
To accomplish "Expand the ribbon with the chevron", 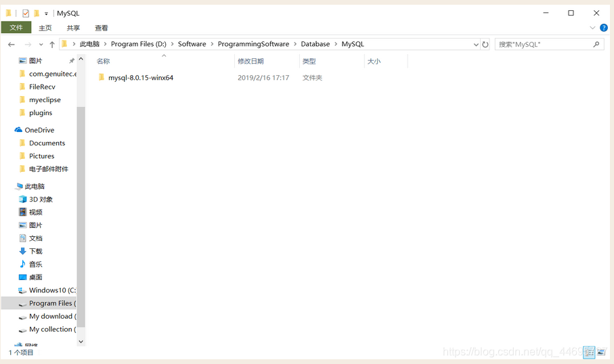I will click(x=592, y=28).
